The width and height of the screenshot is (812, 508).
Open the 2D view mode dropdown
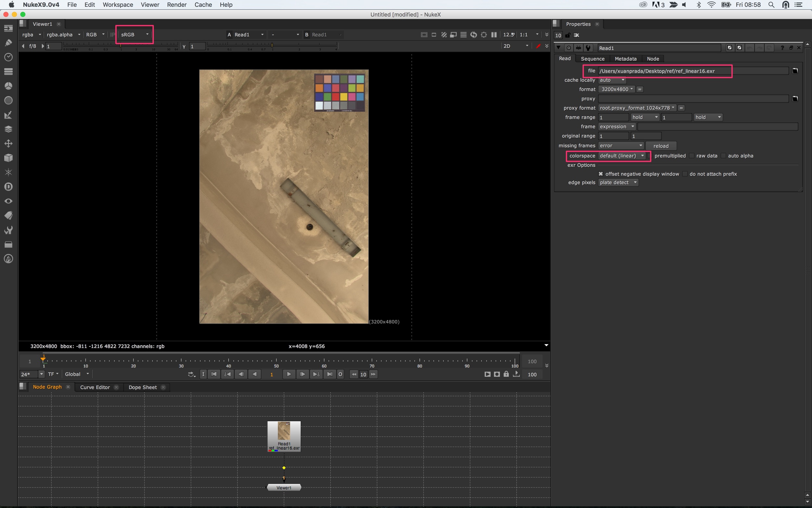tap(515, 46)
